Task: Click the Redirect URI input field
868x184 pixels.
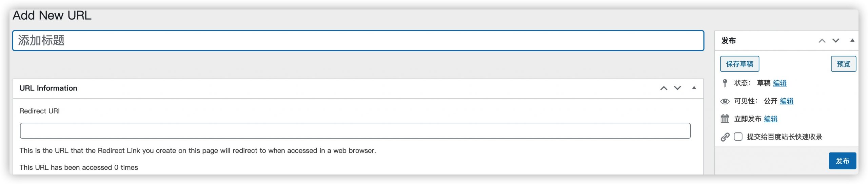Action: pyautogui.click(x=355, y=131)
